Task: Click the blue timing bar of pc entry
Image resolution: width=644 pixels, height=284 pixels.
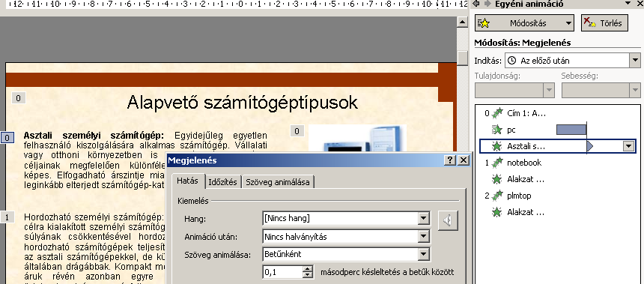Action: pyautogui.click(x=571, y=130)
